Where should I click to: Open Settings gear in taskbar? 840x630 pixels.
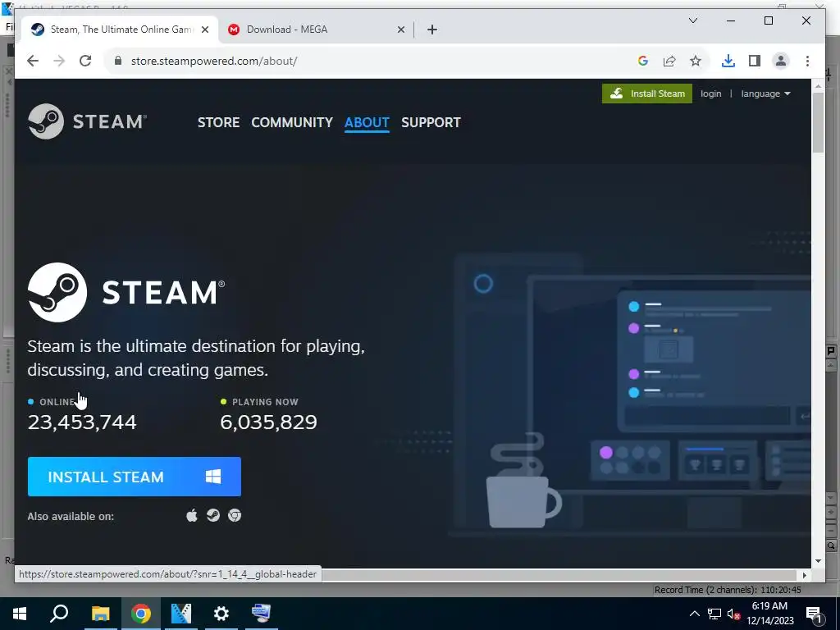tap(221, 614)
